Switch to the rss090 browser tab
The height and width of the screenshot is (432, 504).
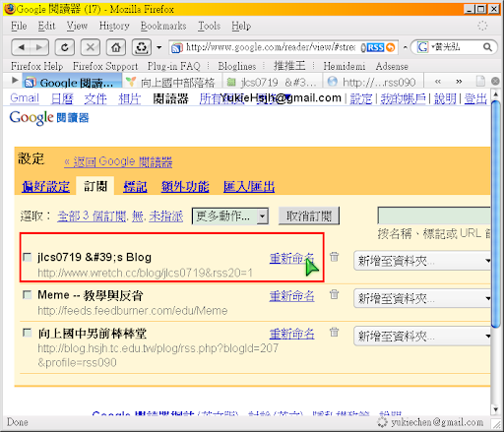click(x=373, y=82)
